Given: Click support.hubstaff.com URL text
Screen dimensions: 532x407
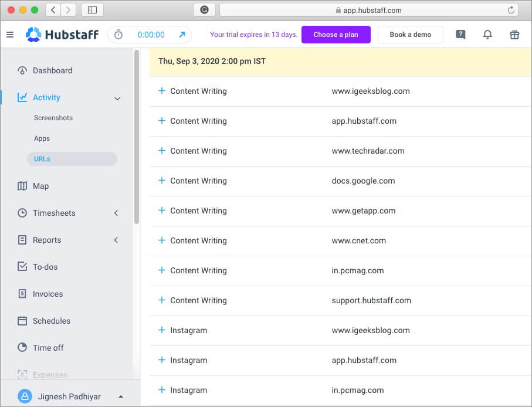Looking at the screenshot, I should pos(371,300).
